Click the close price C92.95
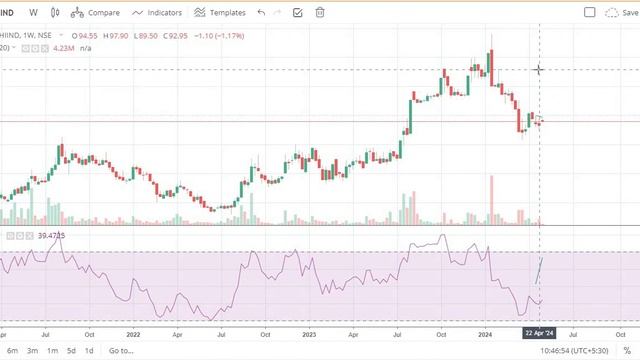Viewport: 640px width, 360px height. tap(175, 36)
